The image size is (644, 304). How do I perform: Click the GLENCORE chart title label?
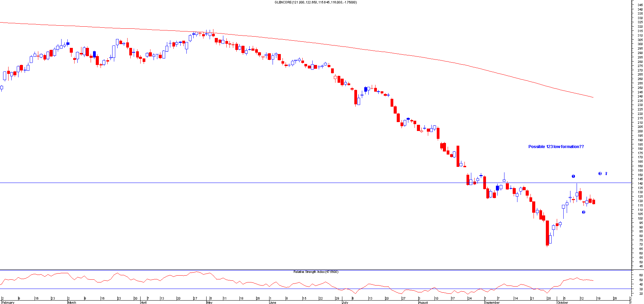tap(315, 2)
